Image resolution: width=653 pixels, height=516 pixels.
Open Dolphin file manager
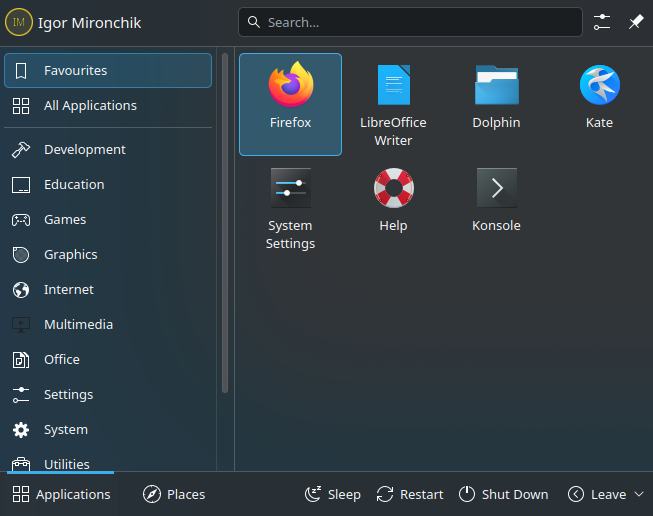tap(496, 105)
